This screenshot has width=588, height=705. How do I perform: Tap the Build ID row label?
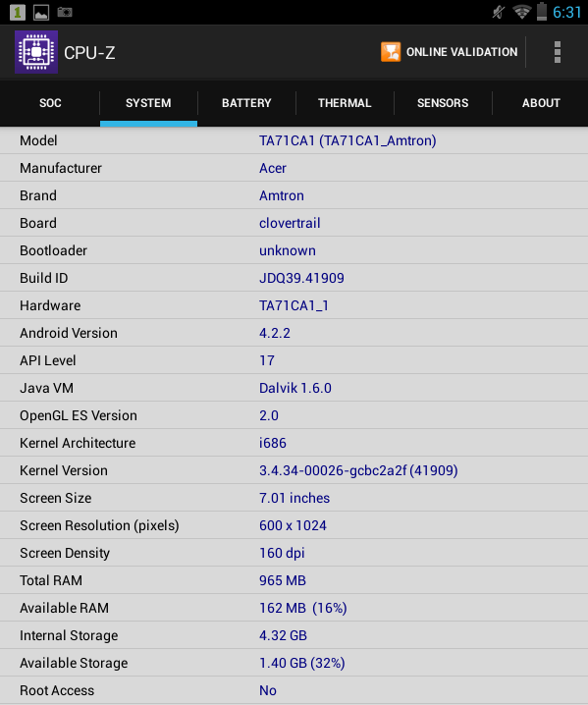click(x=43, y=278)
